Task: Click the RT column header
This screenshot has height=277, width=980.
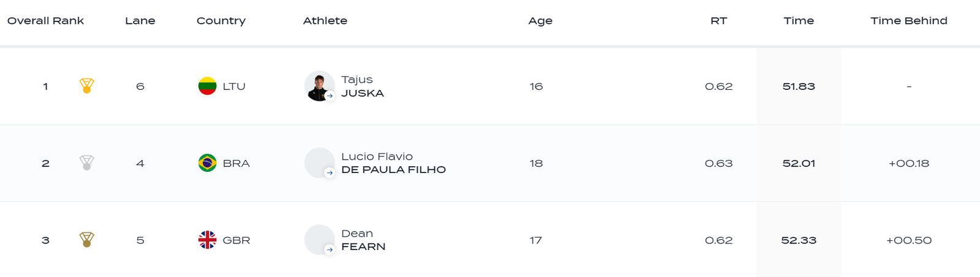Action: coord(718,21)
